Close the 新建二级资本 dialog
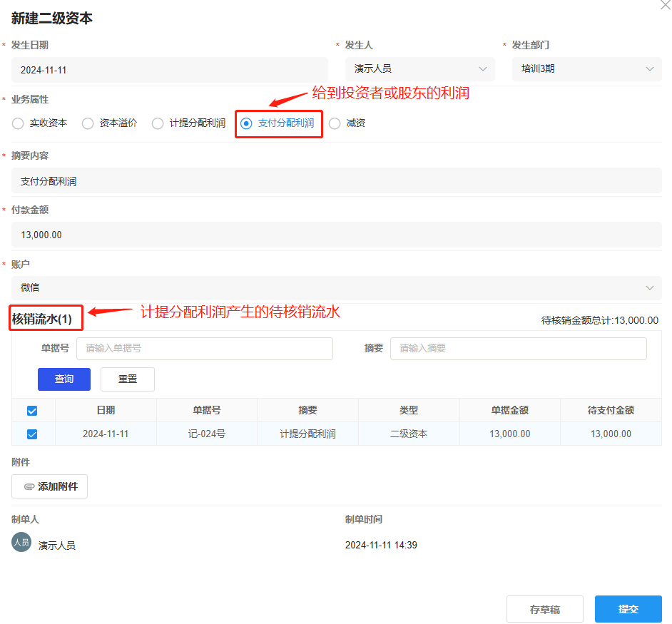 click(x=665, y=4)
